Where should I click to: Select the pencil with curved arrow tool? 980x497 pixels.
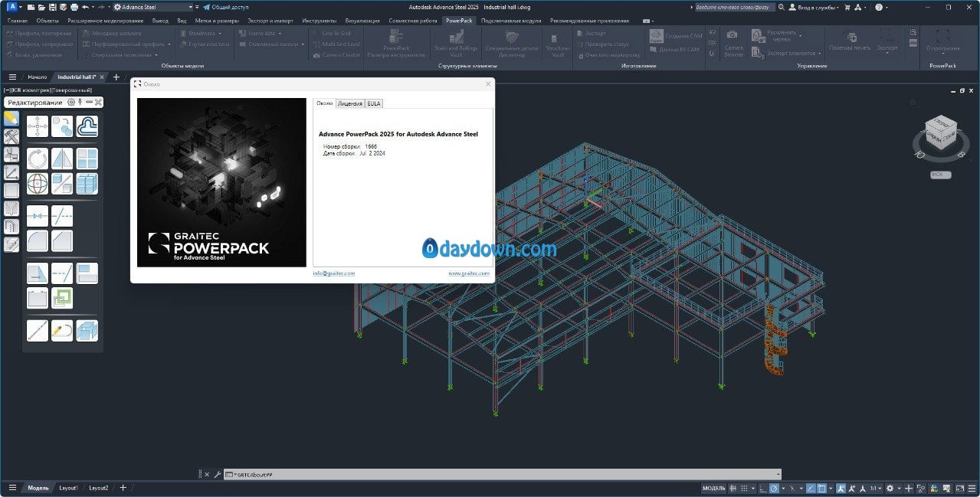tap(62, 331)
